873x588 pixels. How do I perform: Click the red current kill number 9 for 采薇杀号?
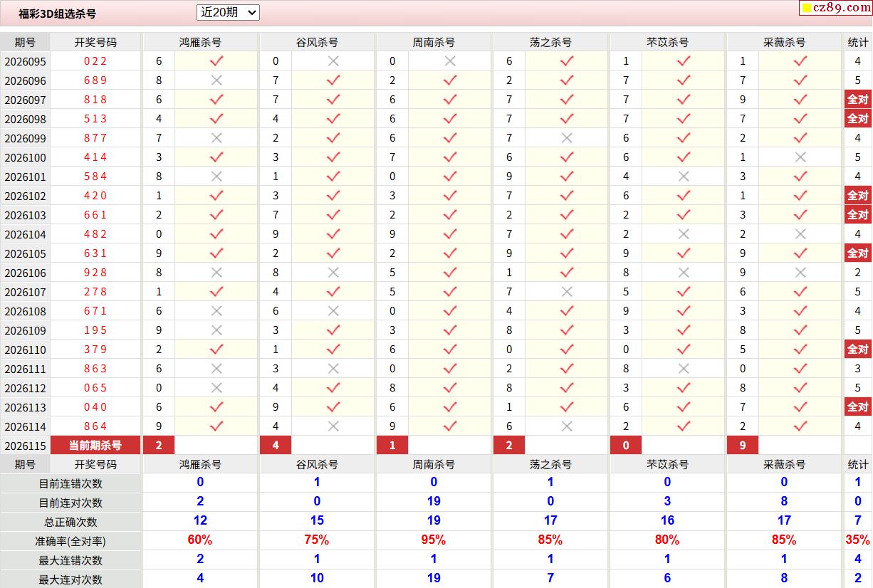coord(743,446)
